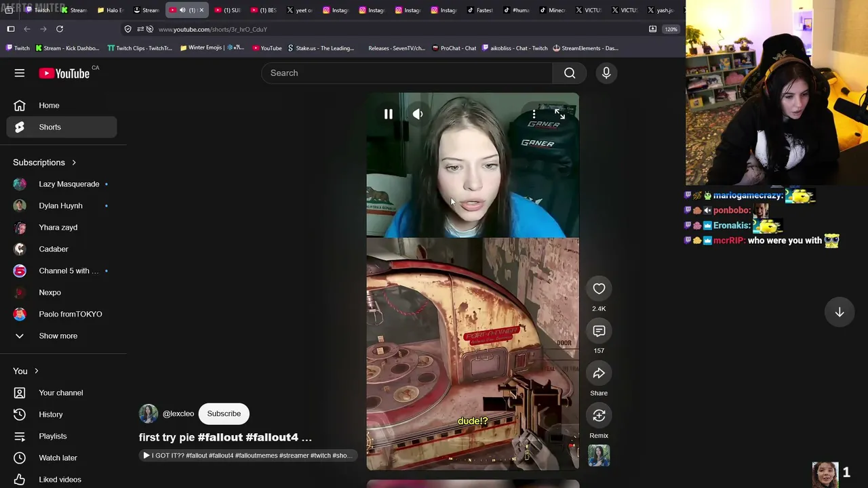Open Lazy Masquerade channel
This screenshot has height=488, width=868.
(x=62, y=184)
